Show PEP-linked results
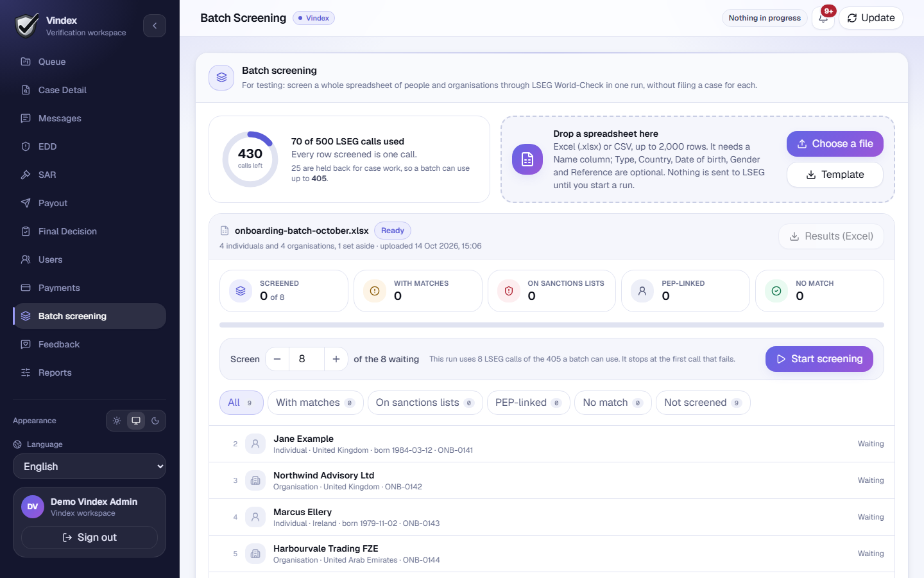Image resolution: width=924 pixels, height=578 pixels. point(529,403)
